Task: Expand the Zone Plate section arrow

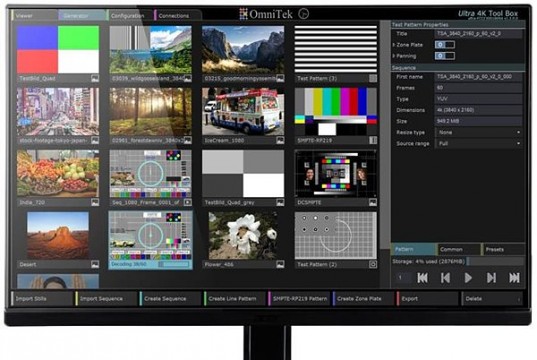Action: tap(394, 45)
